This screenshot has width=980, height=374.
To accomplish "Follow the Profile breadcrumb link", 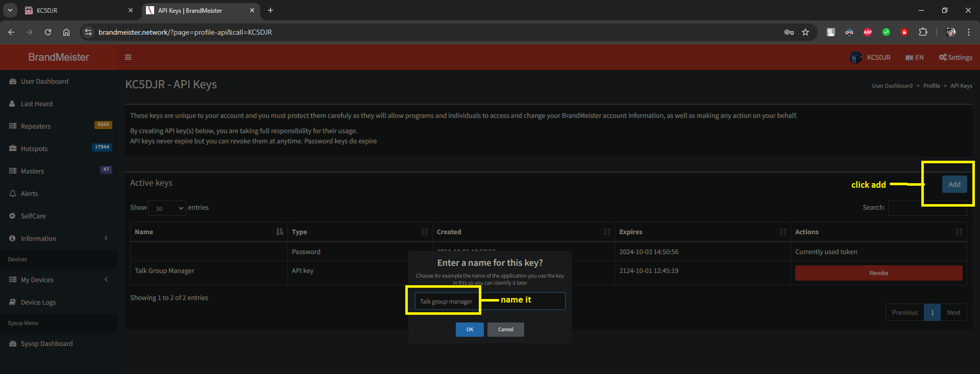I will [x=932, y=86].
